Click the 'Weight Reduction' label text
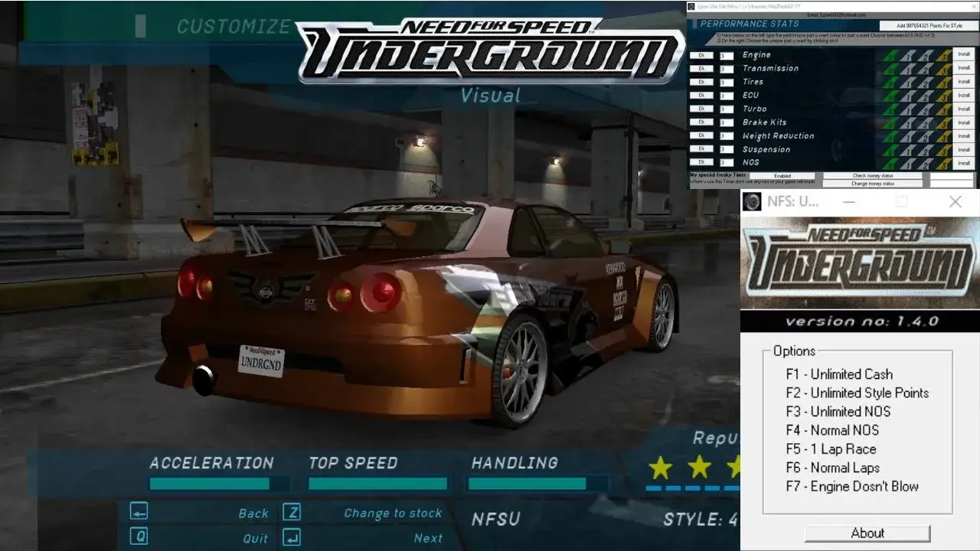The width and height of the screenshot is (980, 551). pyautogui.click(x=779, y=136)
